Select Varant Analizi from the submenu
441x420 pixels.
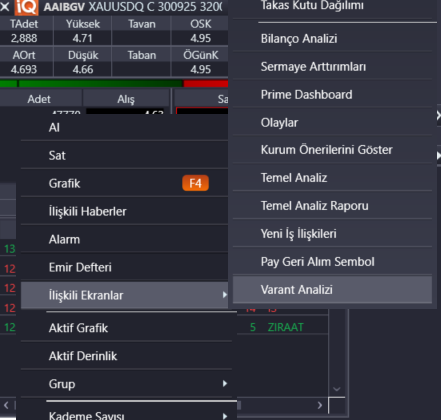tap(332, 289)
